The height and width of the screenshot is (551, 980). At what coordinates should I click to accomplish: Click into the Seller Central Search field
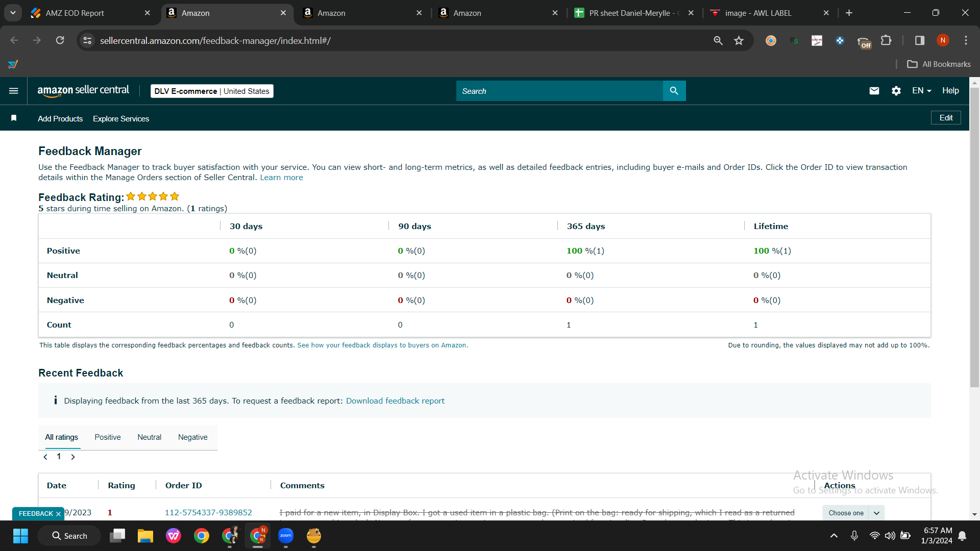(559, 91)
